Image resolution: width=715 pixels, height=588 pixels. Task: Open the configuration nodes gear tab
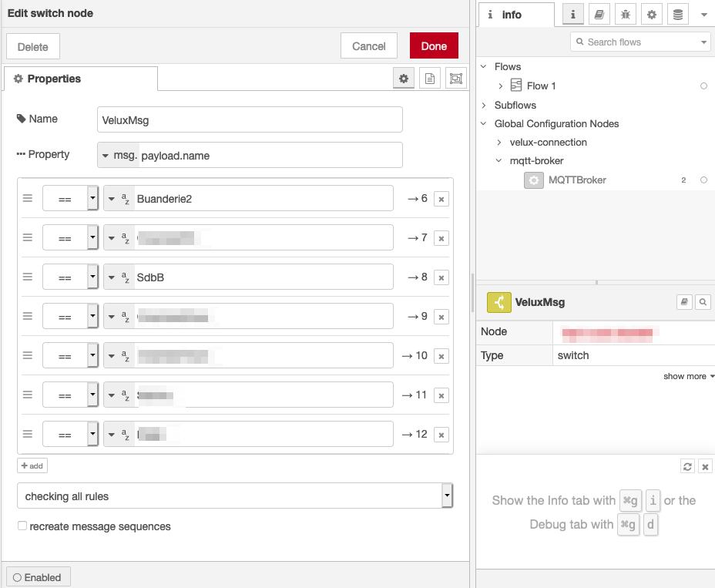pyautogui.click(x=651, y=14)
